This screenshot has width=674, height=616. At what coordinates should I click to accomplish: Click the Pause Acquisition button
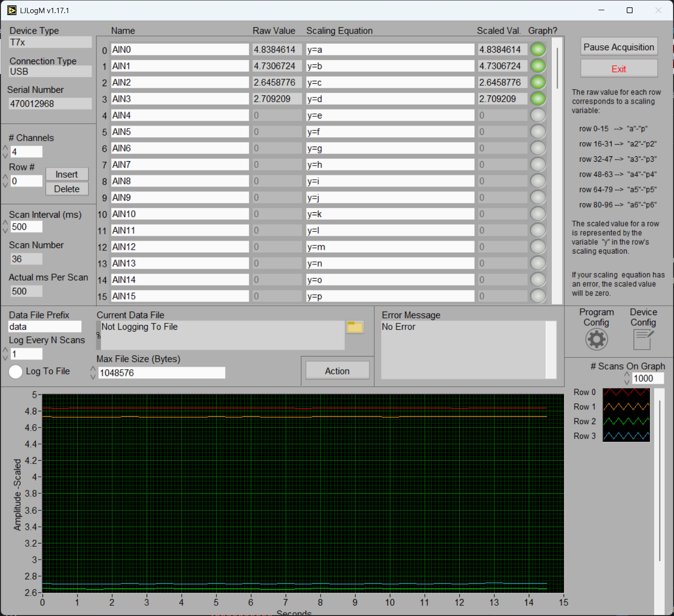click(x=618, y=47)
